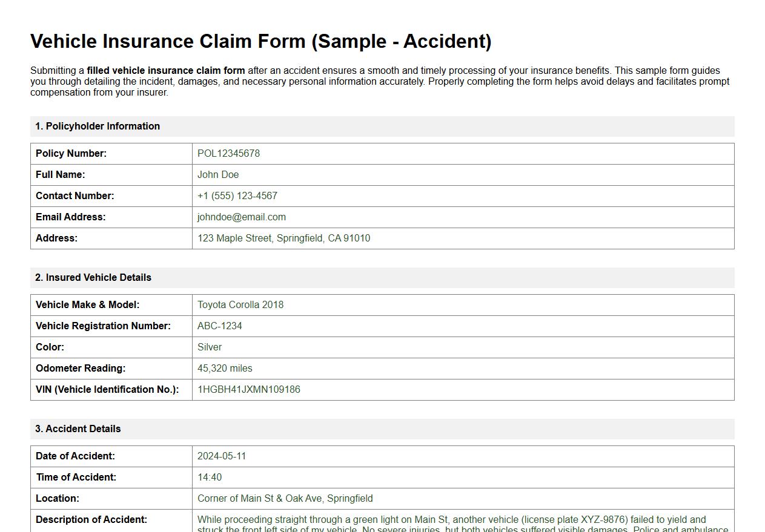The width and height of the screenshot is (765, 532).
Task: Select the odometer reading 45,320 miles
Action: pos(225,368)
